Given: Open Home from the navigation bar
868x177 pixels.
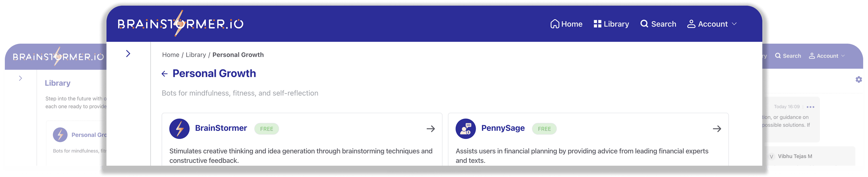Looking at the screenshot, I should click(566, 24).
